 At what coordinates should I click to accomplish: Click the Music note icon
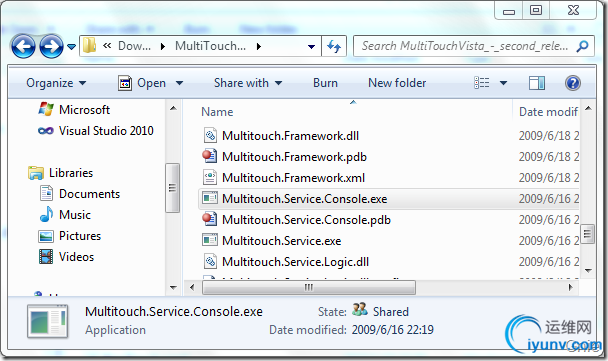[47, 214]
